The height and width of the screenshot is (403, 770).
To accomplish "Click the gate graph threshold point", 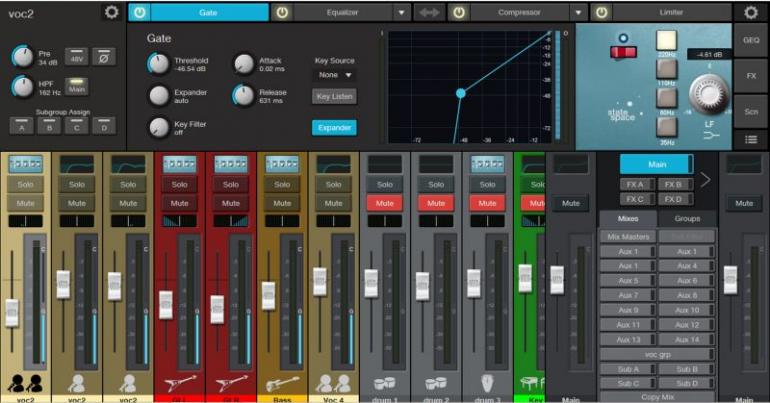I will (x=461, y=93).
